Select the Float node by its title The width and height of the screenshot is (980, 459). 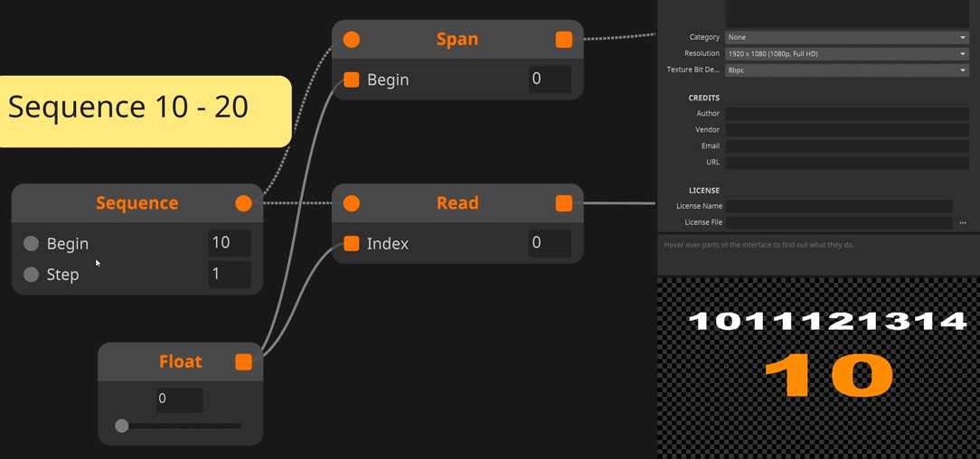tap(181, 361)
